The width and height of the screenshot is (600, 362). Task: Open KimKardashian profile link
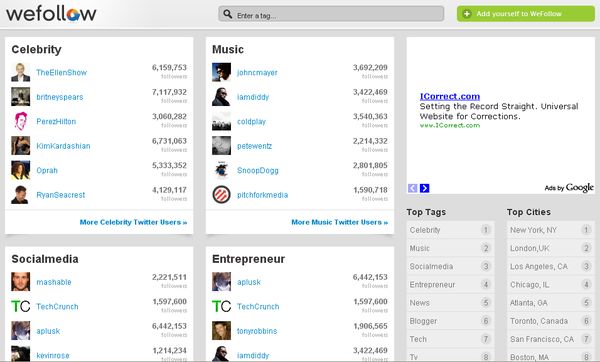point(63,146)
